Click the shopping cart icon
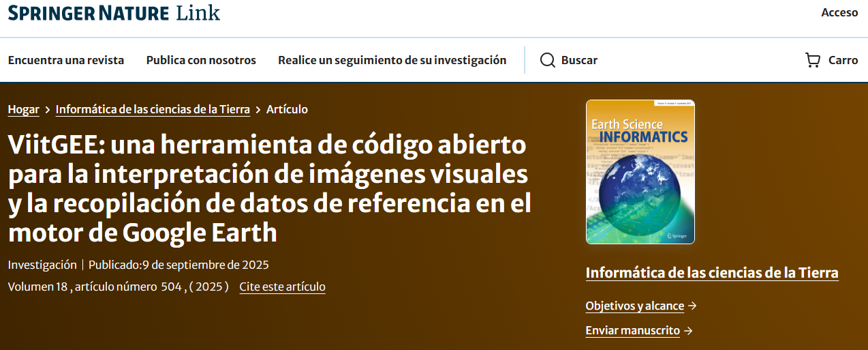868x350 pixels. tap(813, 60)
